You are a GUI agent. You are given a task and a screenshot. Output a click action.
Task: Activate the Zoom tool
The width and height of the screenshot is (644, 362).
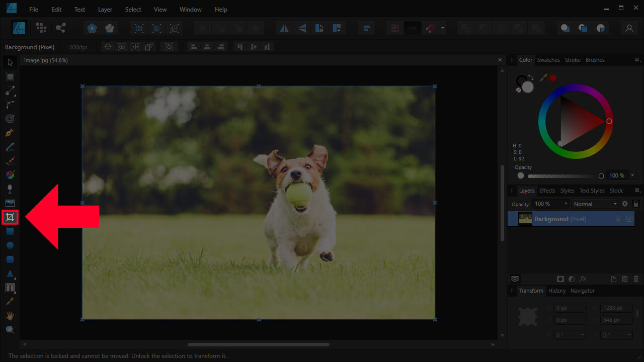10,329
